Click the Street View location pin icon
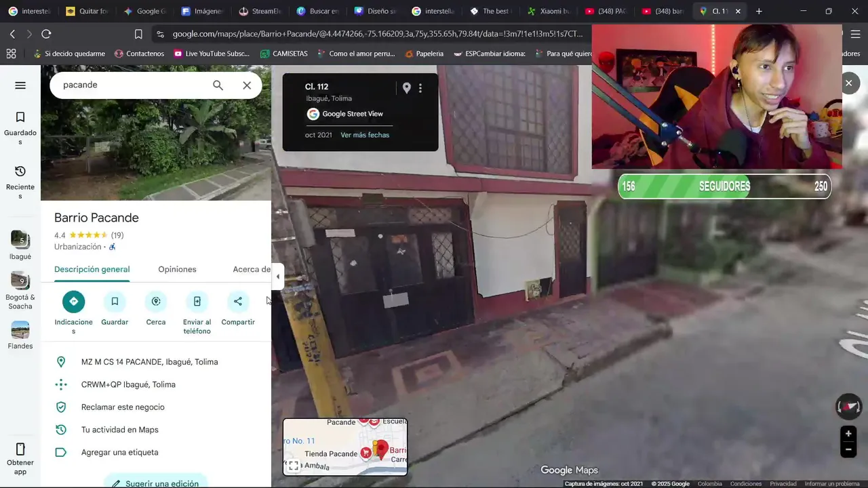This screenshot has height=488, width=868. pos(407,88)
